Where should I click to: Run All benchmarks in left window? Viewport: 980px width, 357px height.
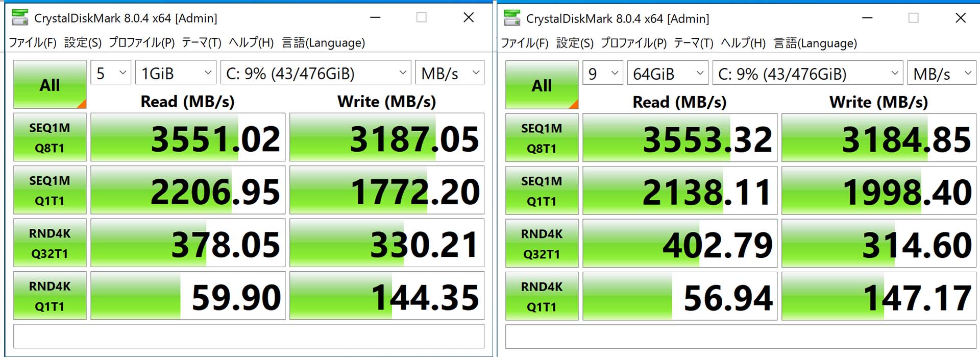coord(50,84)
